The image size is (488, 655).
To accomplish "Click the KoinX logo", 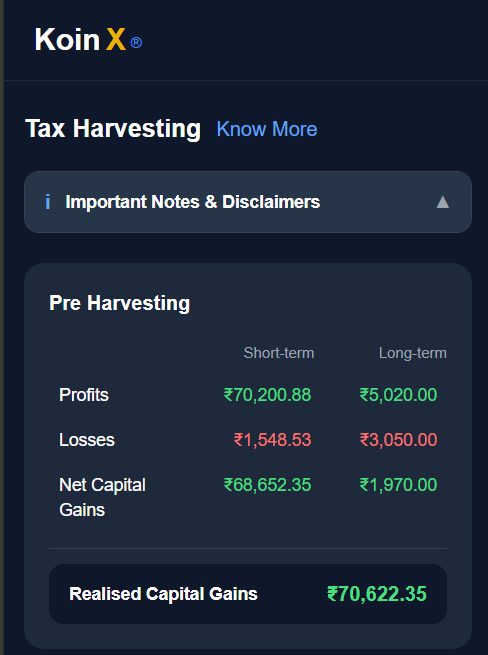I will (88, 40).
